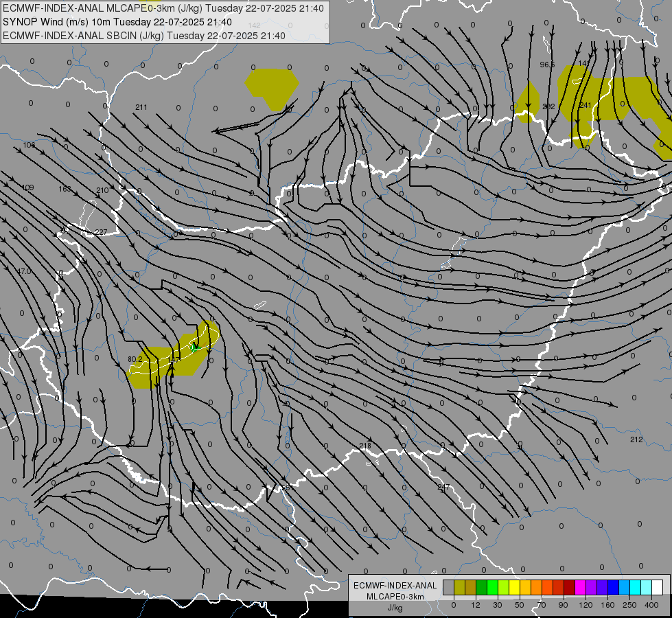Select the dark red legend swatch
This screenshot has height=618, width=672.
pyautogui.click(x=570, y=587)
